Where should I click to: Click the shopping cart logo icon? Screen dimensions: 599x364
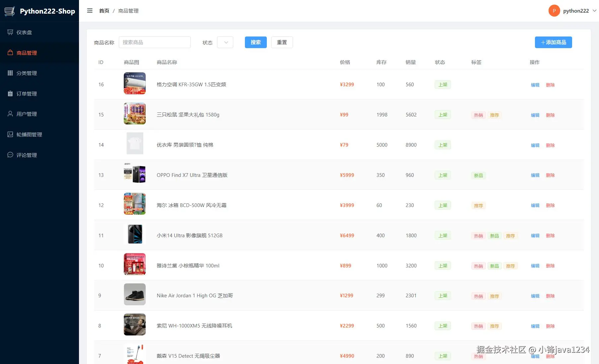[10, 11]
